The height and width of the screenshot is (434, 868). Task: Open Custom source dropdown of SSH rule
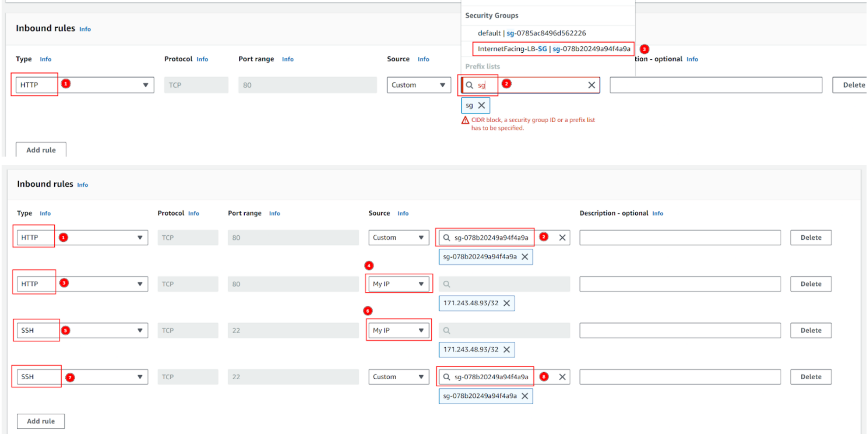pyautogui.click(x=399, y=377)
